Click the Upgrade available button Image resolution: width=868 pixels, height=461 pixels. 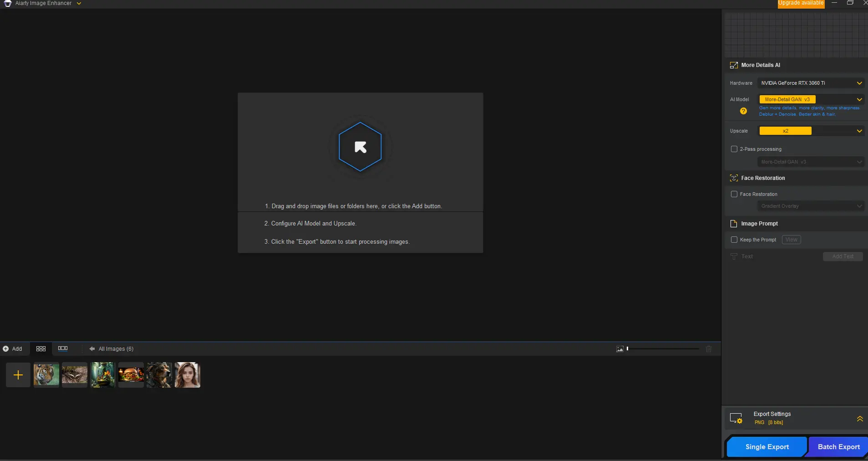(801, 3)
